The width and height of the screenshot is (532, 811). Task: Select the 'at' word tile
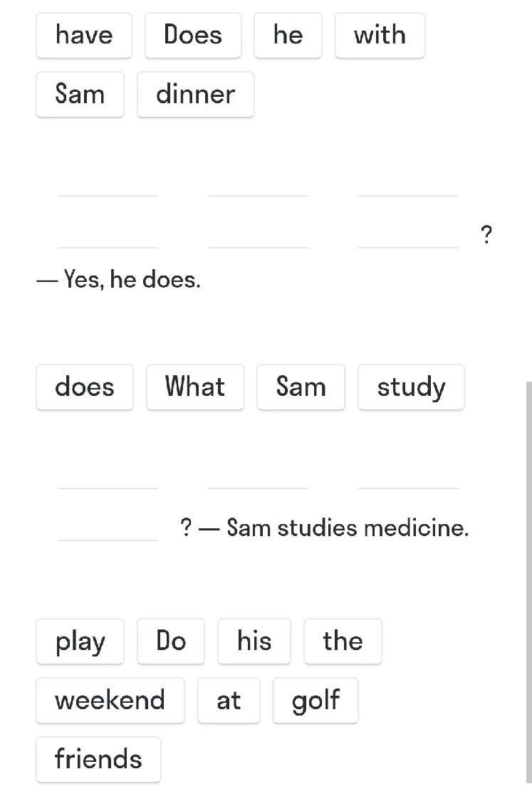pyautogui.click(x=229, y=701)
